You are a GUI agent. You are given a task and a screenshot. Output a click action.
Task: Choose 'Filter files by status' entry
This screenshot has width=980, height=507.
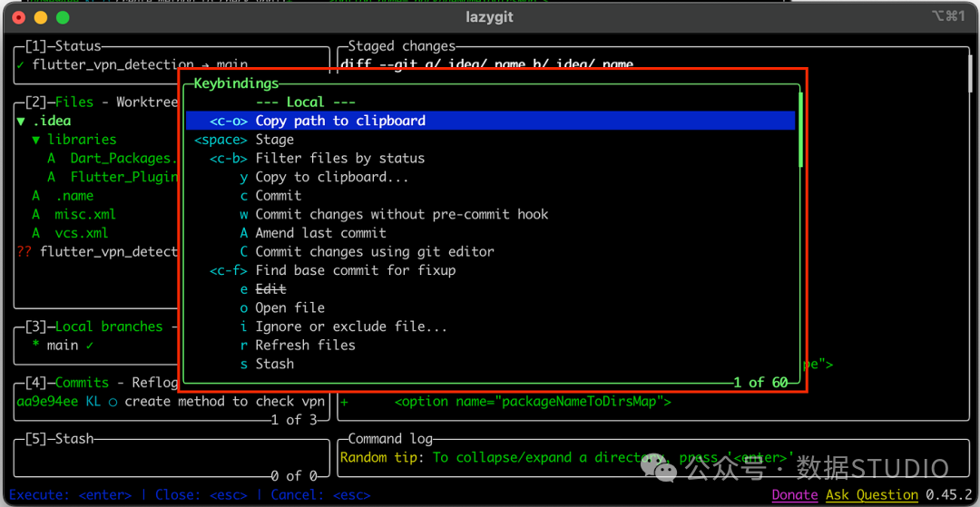coord(490,158)
